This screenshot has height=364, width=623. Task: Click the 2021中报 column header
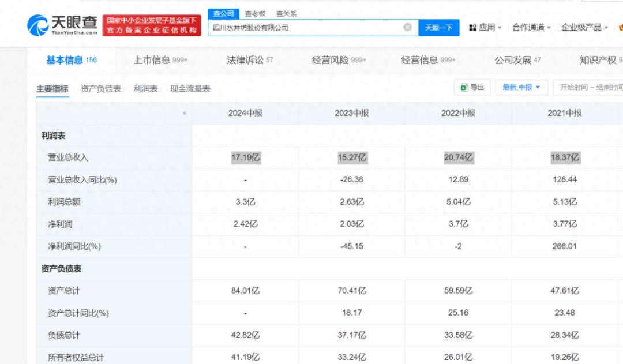565,113
